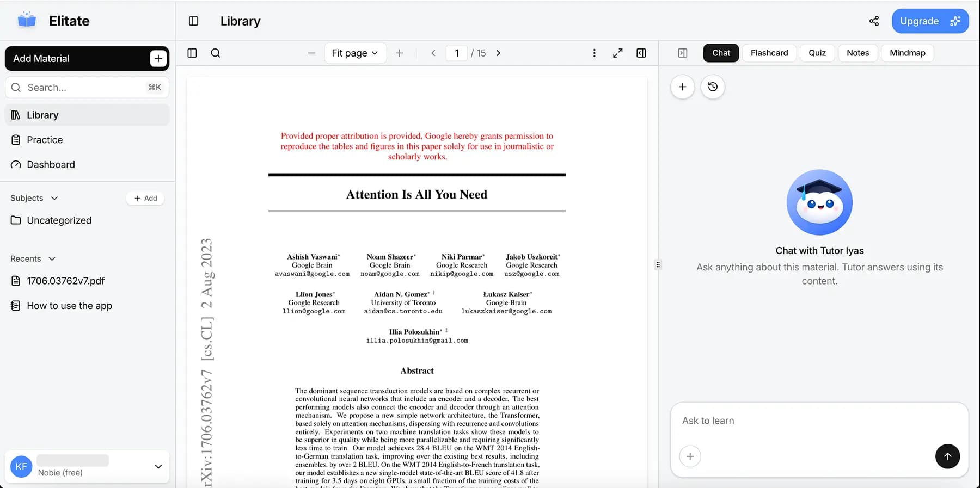Switch to the Flashcard tab
Viewport: 980px width, 488px height.
pos(769,53)
